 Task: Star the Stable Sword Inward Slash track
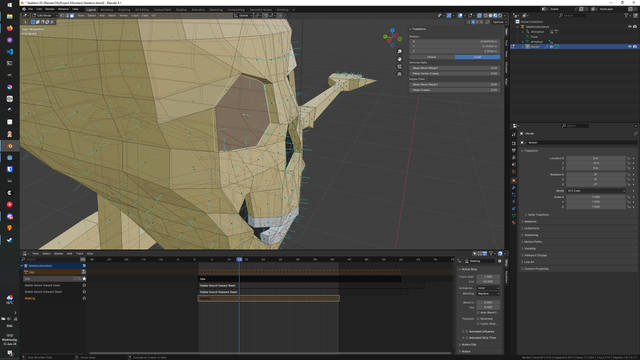point(84,285)
